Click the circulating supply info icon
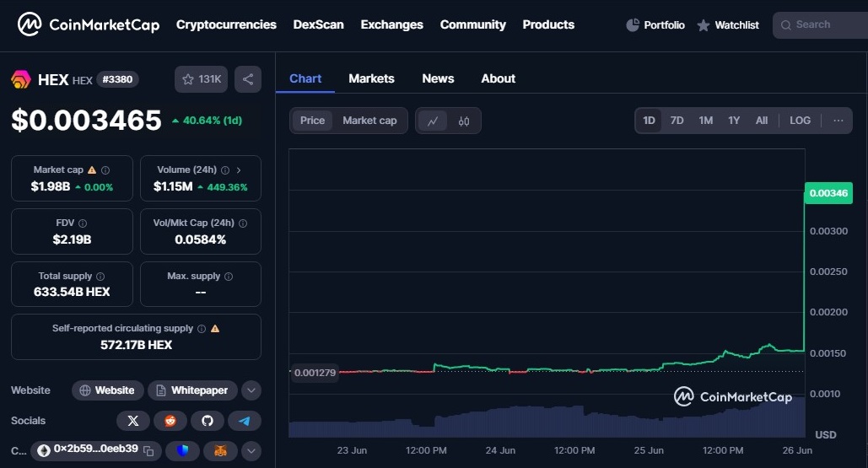 coord(202,329)
